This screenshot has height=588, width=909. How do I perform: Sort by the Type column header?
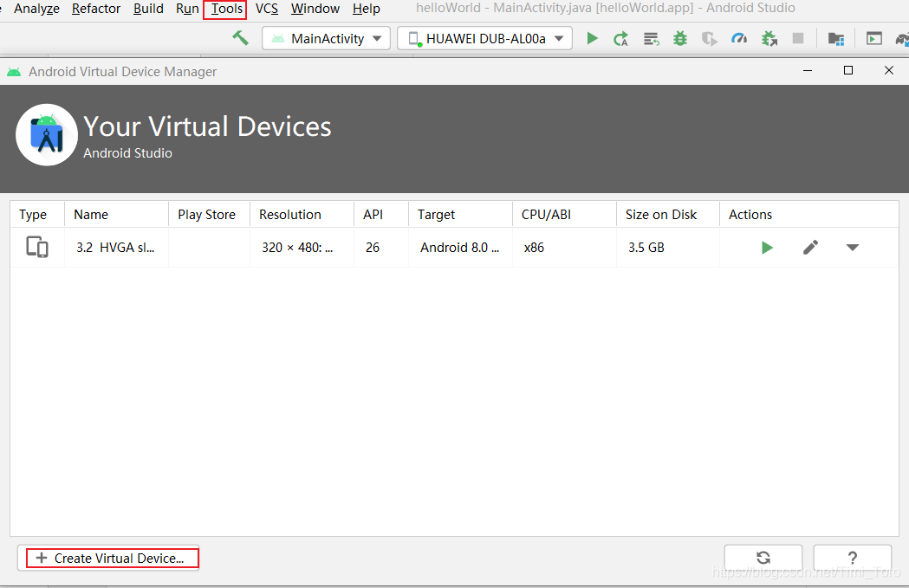point(37,215)
